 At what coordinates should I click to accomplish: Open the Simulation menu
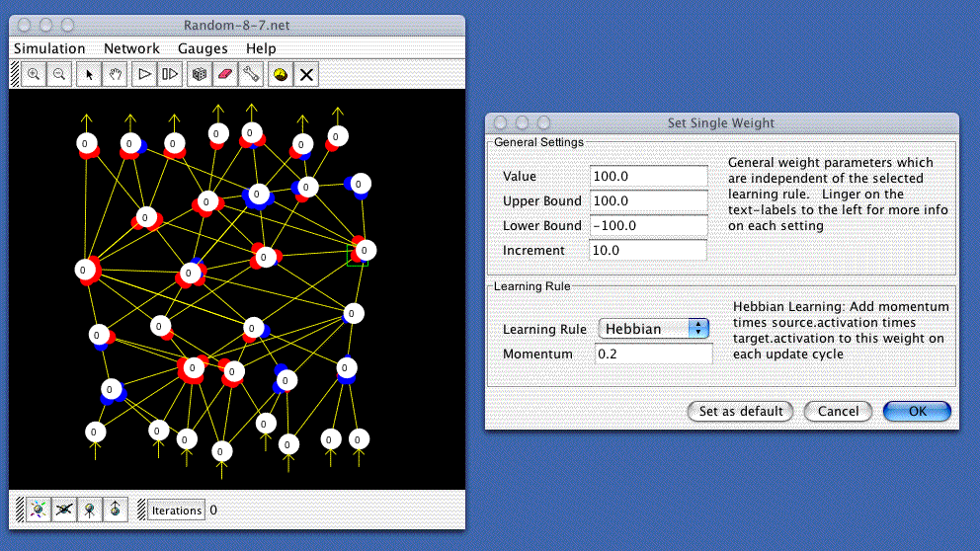tap(49, 48)
